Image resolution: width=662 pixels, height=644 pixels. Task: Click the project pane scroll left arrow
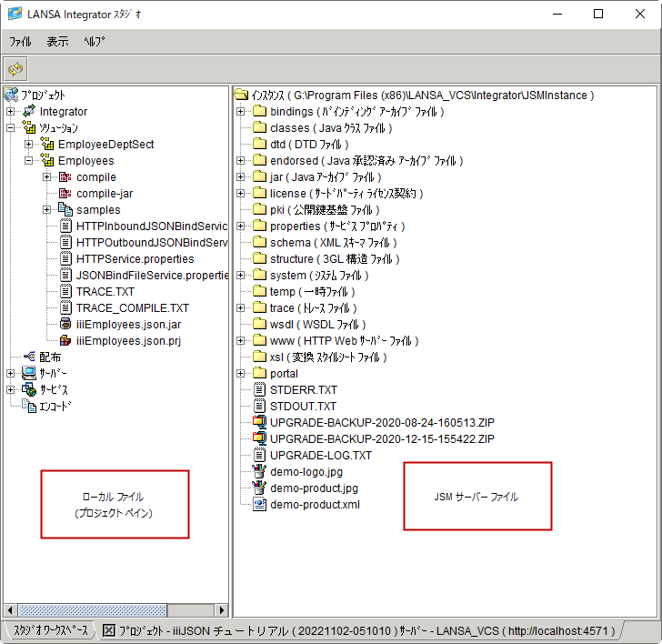(x=11, y=609)
